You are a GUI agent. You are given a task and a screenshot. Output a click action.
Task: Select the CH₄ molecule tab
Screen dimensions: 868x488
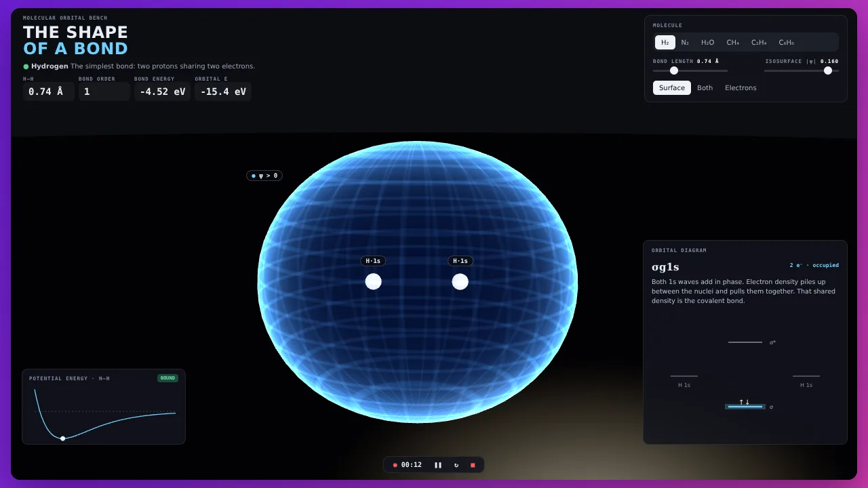[733, 43]
